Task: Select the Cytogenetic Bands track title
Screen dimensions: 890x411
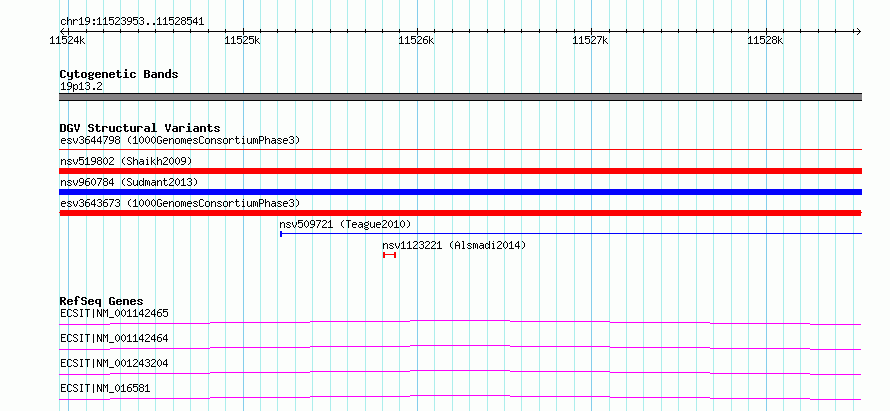Action: pyautogui.click(x=119, y=74)
